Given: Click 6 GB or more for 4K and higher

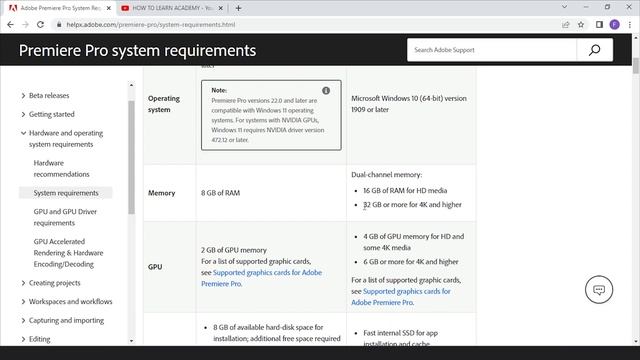Looking at the screenshot, I should click(x=411, y=262).
